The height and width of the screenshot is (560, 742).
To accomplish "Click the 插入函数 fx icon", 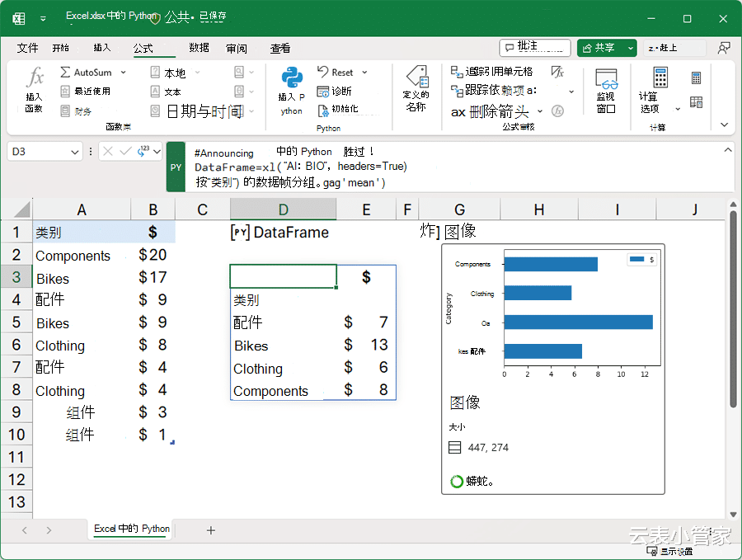I will pyautogui.click(x=35, y=80).
